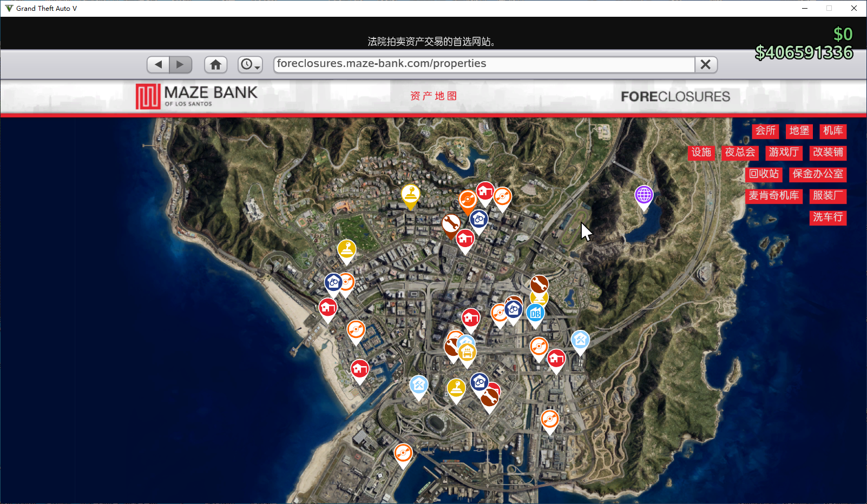Click the Maze Bank of Los Santos logo
867x504 pixels.
196,96
